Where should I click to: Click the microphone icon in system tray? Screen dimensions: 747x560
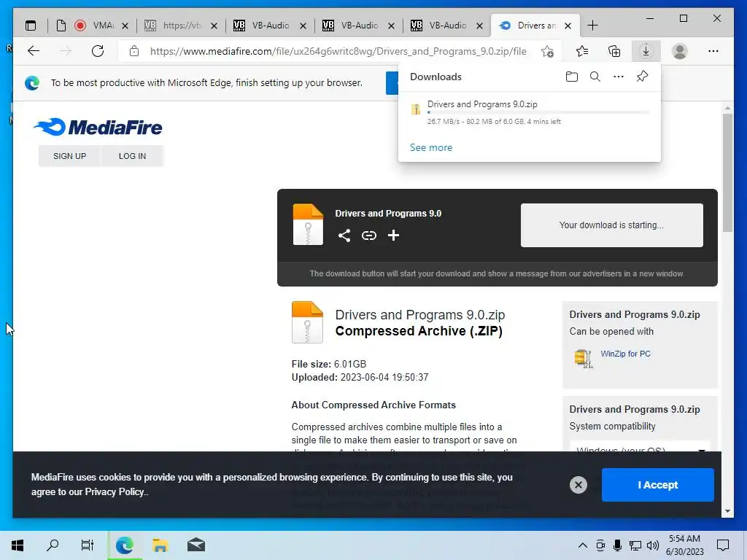617,545
